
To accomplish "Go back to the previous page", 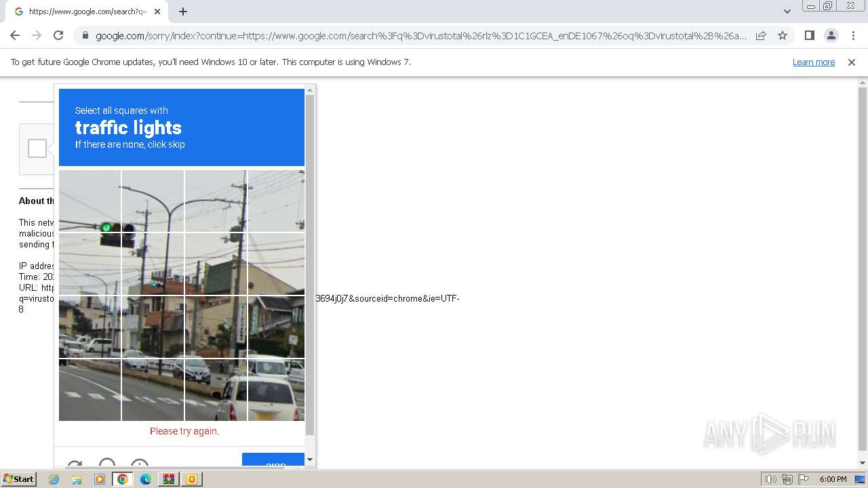I will tap(15, 35).
